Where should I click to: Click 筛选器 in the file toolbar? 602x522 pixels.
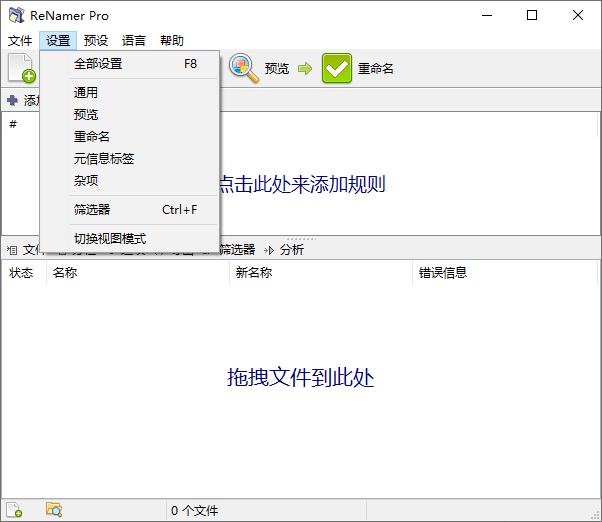coord(237,250)
